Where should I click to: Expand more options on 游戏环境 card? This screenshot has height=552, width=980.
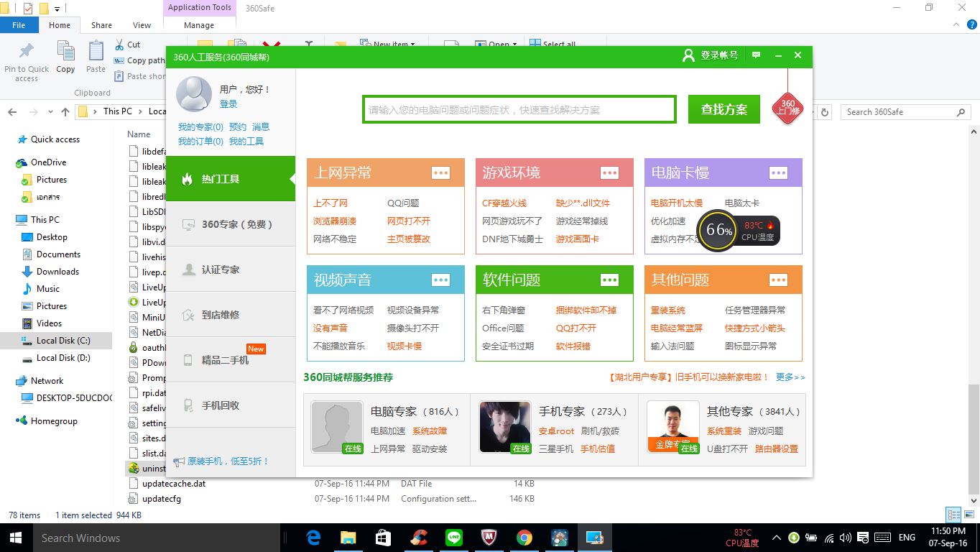tap(609, 172)
